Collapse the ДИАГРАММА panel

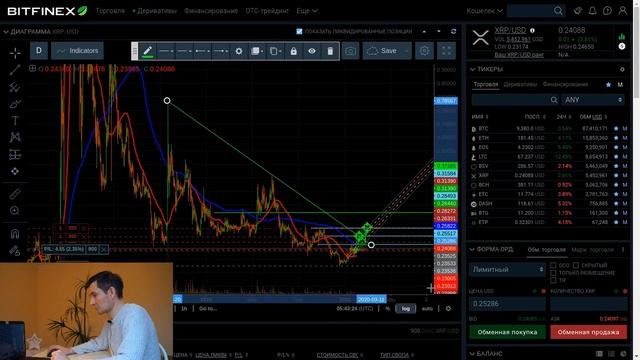6,32
